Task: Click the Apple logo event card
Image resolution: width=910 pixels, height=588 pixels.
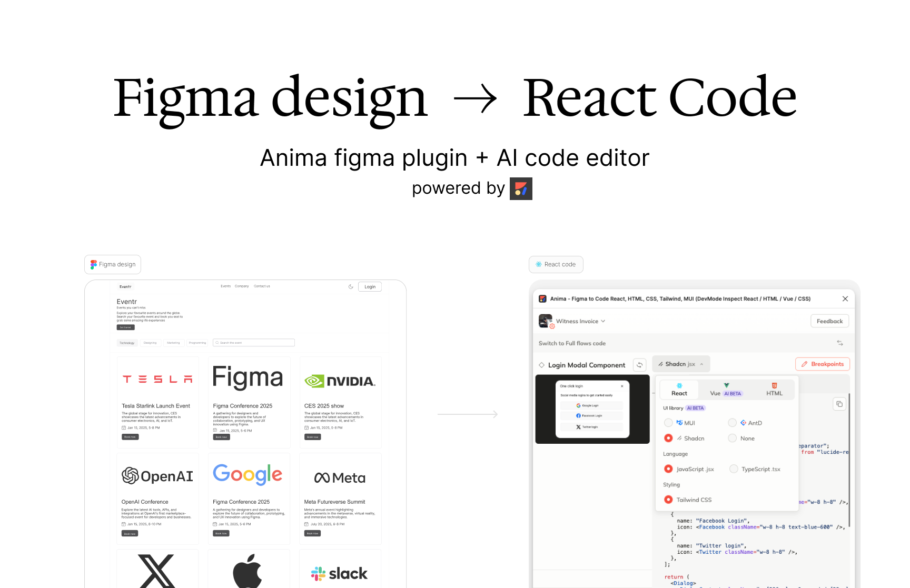Action: click(248, 571)
